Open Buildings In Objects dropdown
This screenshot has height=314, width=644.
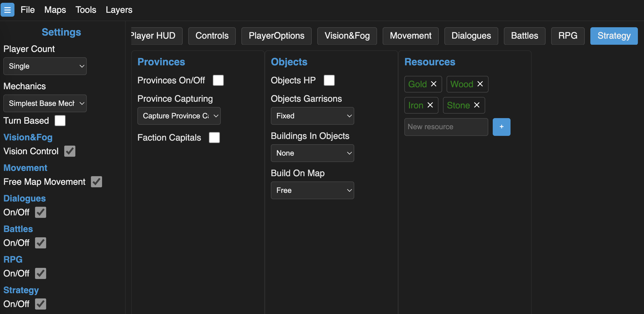click(313, 153)
